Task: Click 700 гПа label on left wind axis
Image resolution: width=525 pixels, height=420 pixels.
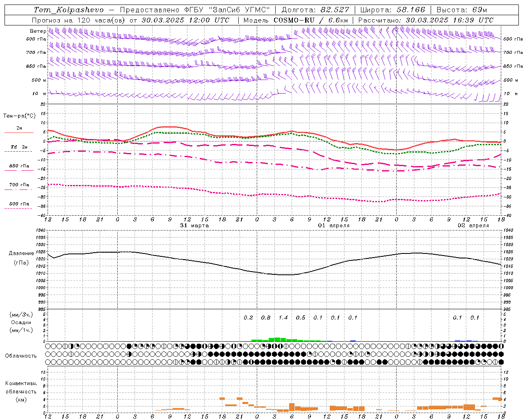Action: pyautogui.click(x=36, y=52)
